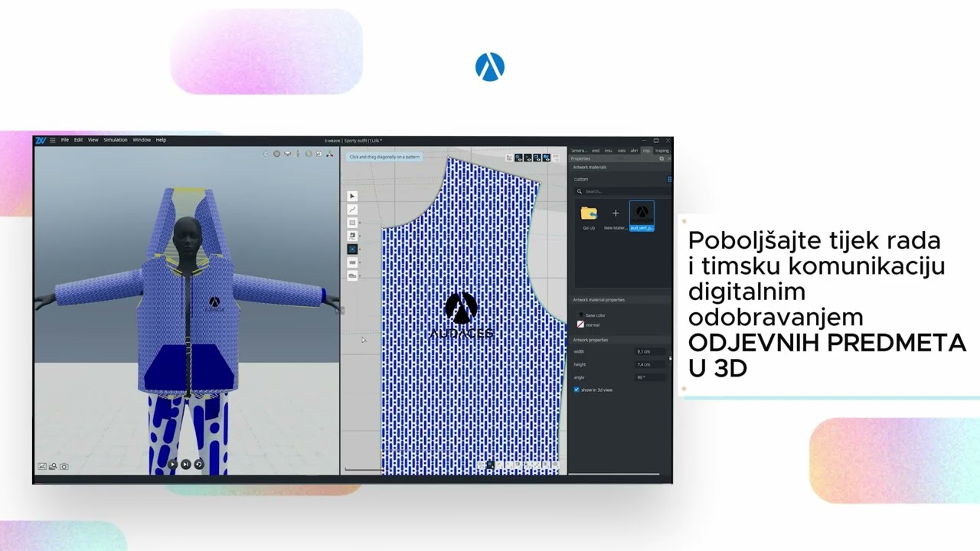980x551 pixels.
Task: Select the aud_vert artwork material thumbnail
Action: 642,215
